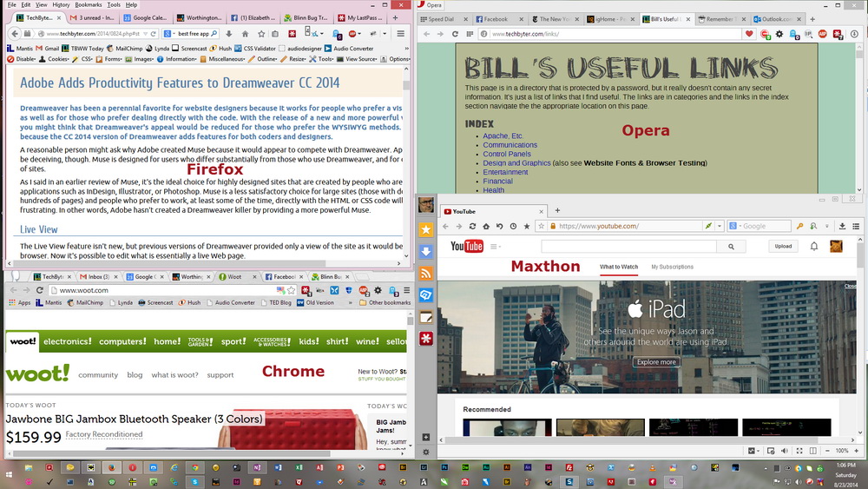Click first Recommended video thumbnail
The image size is (868, 489).
tap(507, 427)
